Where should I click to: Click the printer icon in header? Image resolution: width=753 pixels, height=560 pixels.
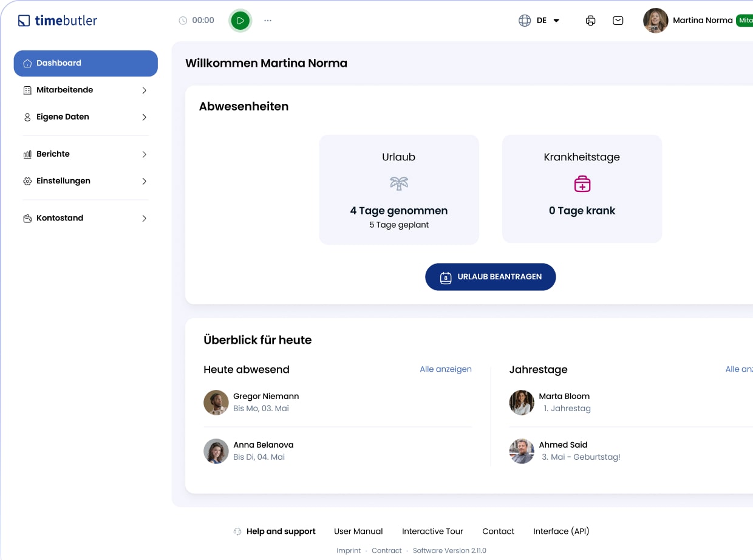(x=590, y=21)
